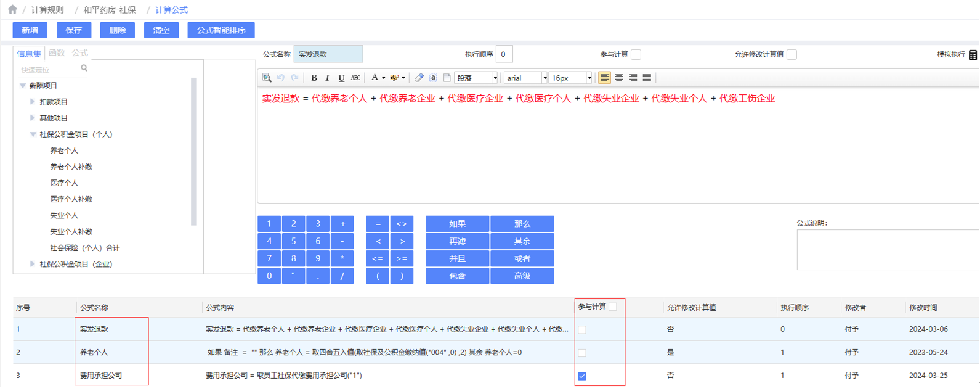Toggle 参与计算 header checkbox in table
The width and height of the screenshot is (980, 391).
pyautogui.click(x=613, y=307)
